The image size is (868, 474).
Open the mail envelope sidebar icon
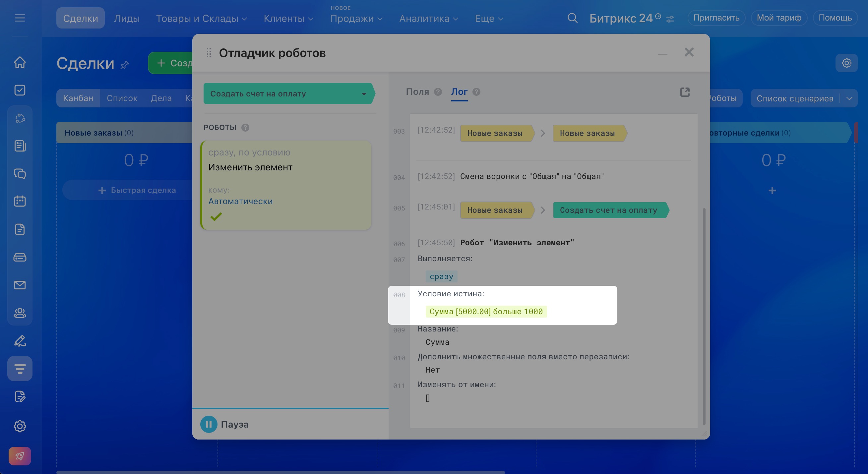(x=20, y=285)
